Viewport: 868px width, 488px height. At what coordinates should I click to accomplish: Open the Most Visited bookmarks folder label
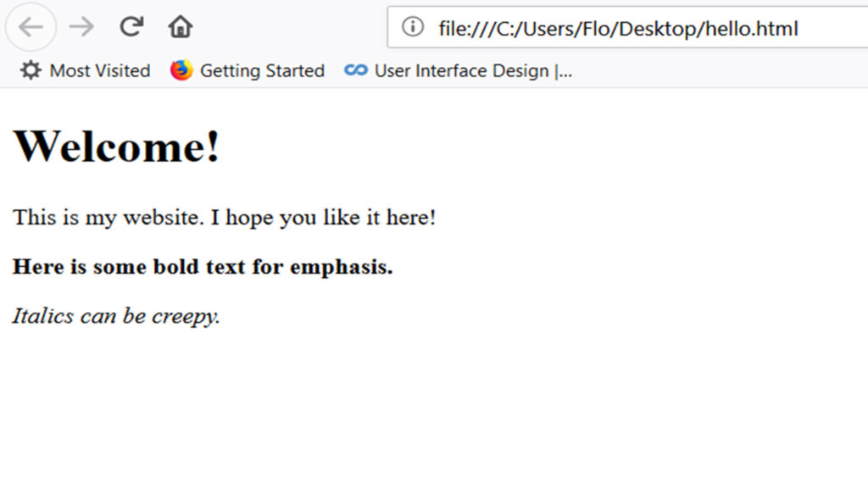click(x=99, y=70)
